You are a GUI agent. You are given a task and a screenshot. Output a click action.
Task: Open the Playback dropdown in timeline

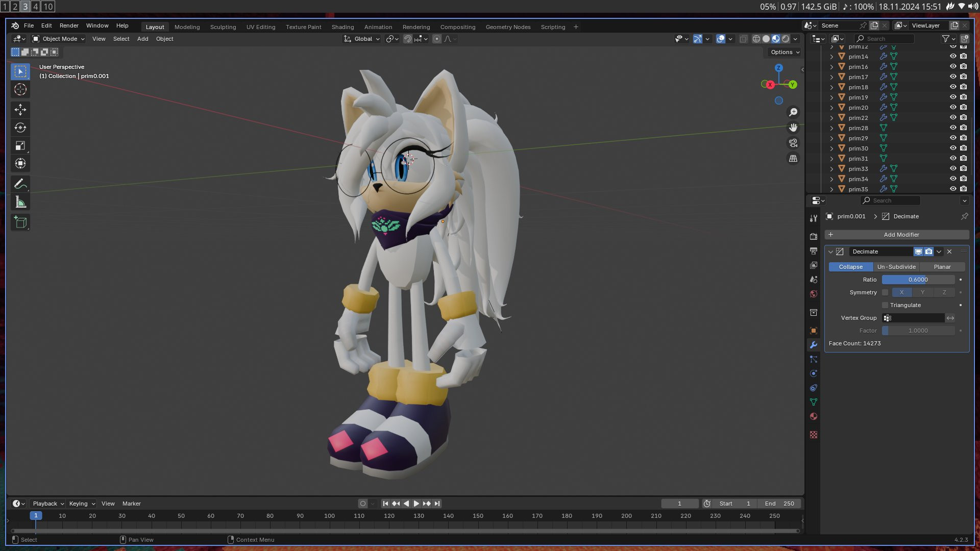point(48,504)
